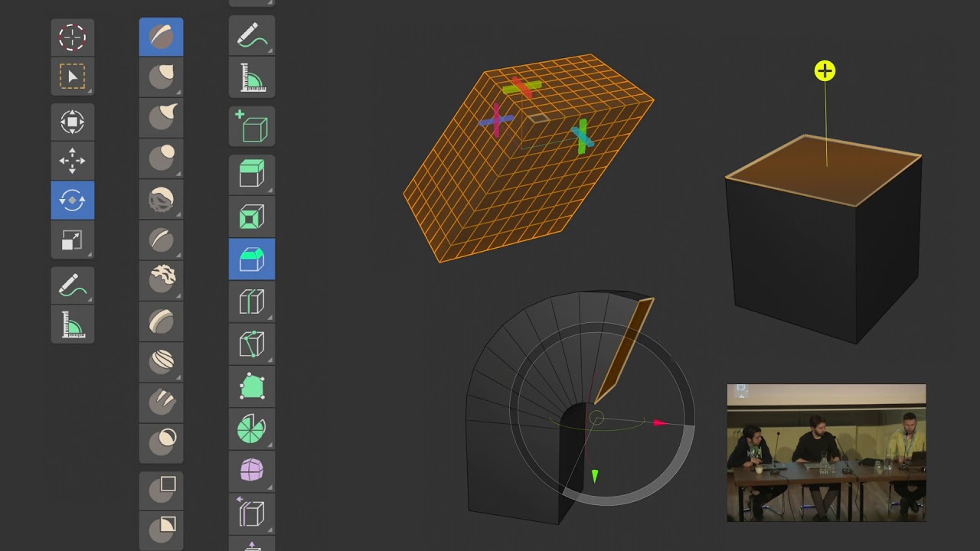Select the small round blob sculpt brush
Screen dimensions: 980x551
click(x=161, y=158)
